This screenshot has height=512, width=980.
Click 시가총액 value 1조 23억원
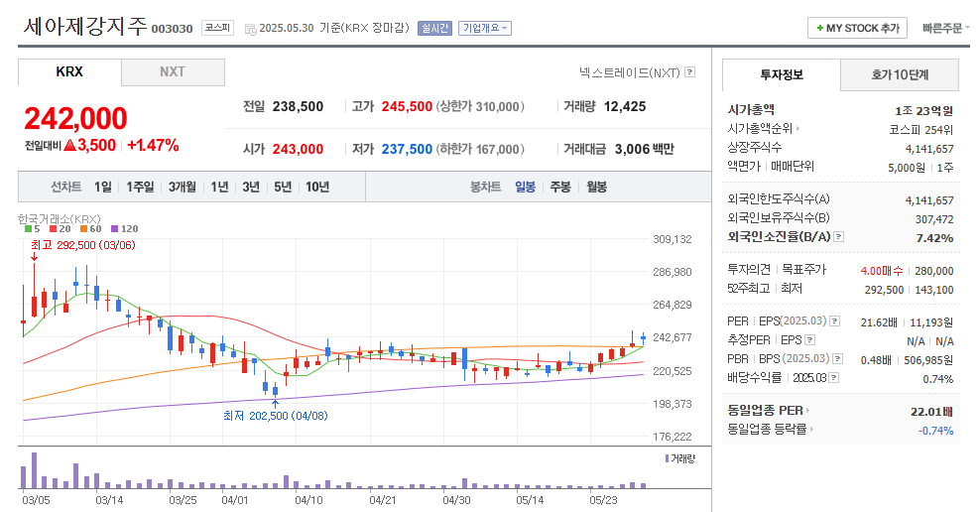pyautogui.click(x=923, y=111)
